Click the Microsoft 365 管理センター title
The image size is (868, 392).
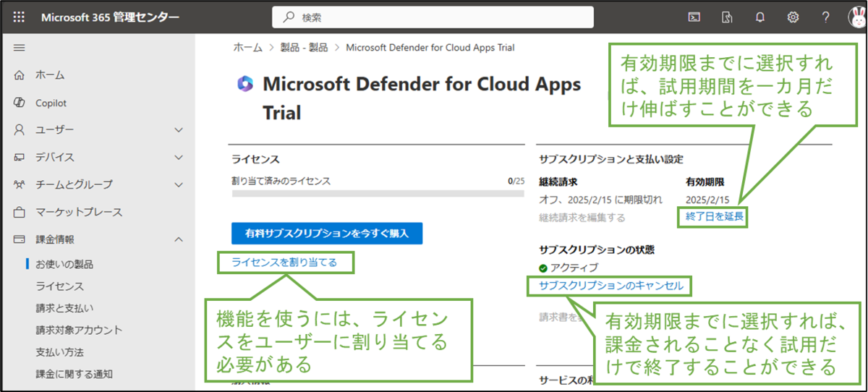110,17
